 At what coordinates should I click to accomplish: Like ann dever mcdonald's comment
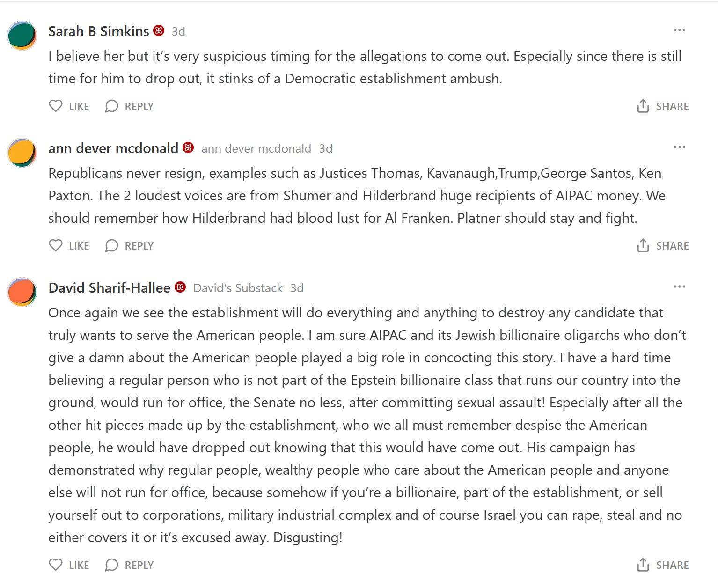click(69, 246)
